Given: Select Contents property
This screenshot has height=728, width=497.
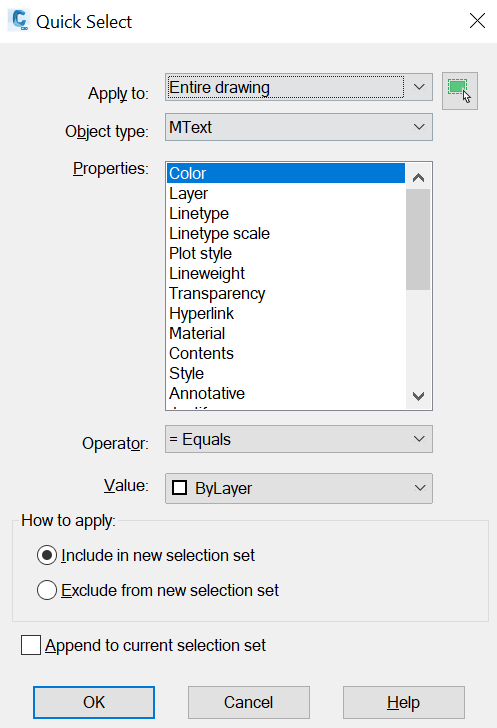Looking at the screenshot, I should pos(286,353).
